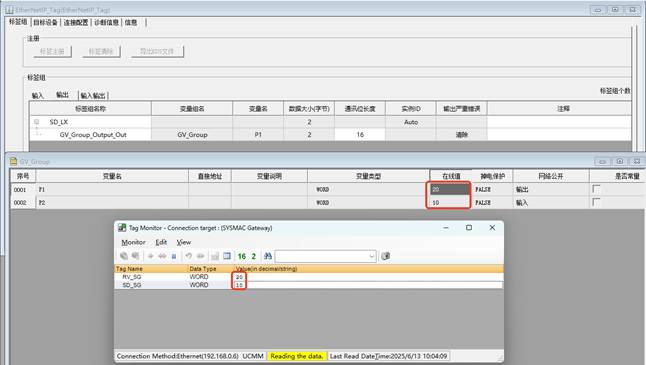Click the P1 variable name cell in the tag table
The height and width of the screenshot is (365, 646).
258,135
